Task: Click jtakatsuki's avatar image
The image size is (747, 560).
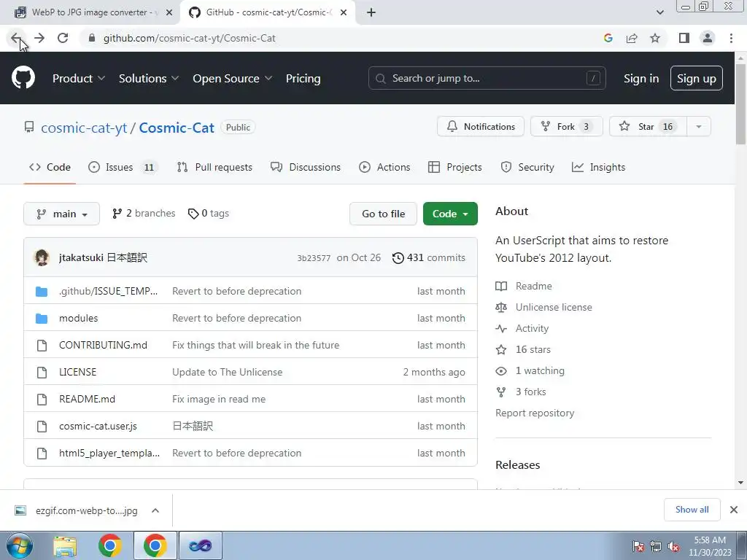Action: (42, 257)
